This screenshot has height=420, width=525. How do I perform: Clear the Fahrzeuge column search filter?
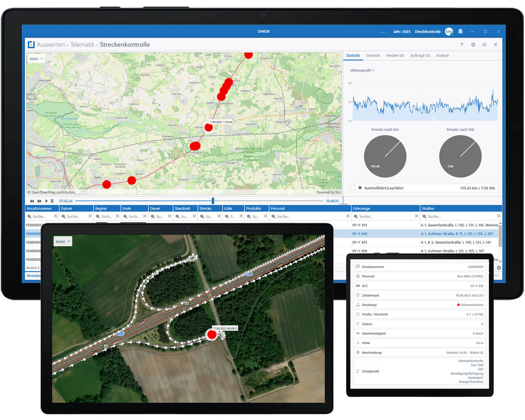pyautogui.click(x=416, y=216)
